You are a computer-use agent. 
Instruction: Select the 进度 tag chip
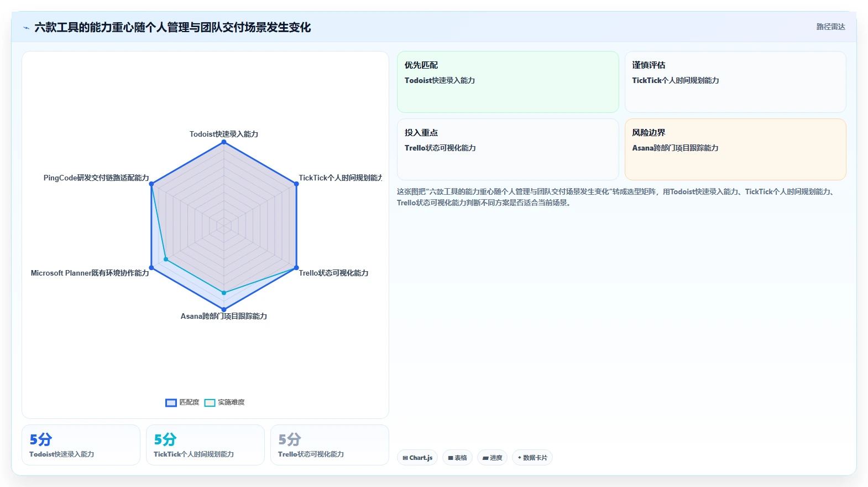(x=492, y=458)
